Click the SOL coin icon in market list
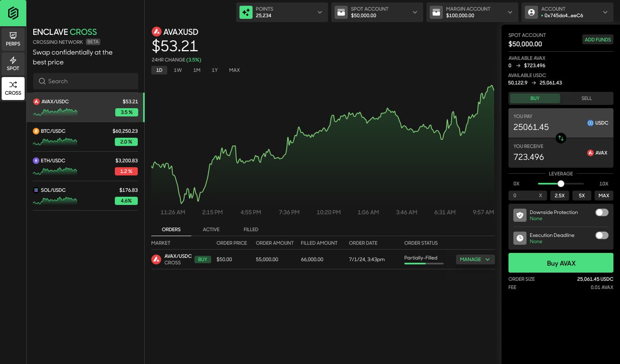 [x=36, y=190]
